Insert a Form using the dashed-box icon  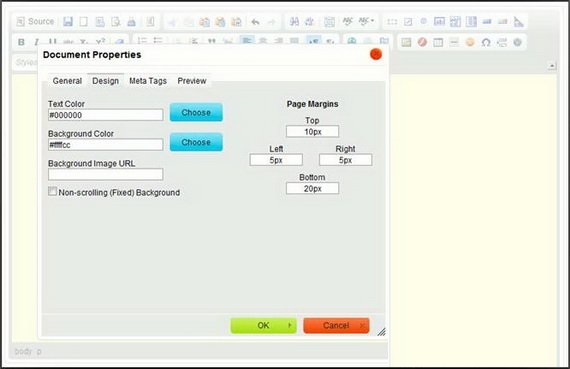coord(392,22)
